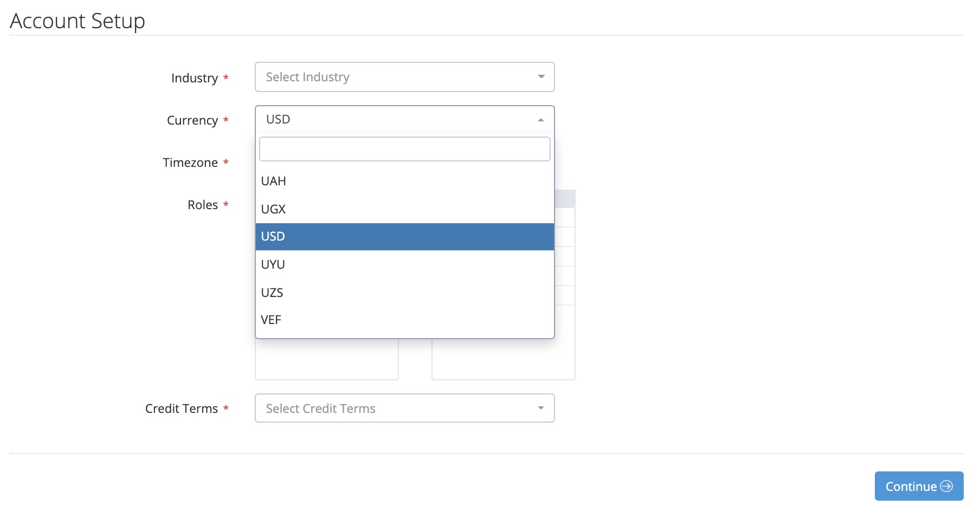
Task: Click the Industry dropdown caret arrow
Action: point(541,77)
